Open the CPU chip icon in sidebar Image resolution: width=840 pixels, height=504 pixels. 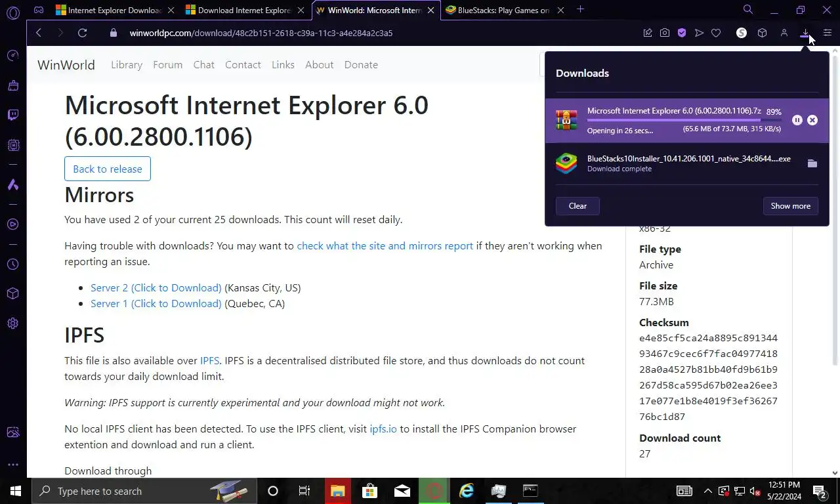tap(13, 145)
